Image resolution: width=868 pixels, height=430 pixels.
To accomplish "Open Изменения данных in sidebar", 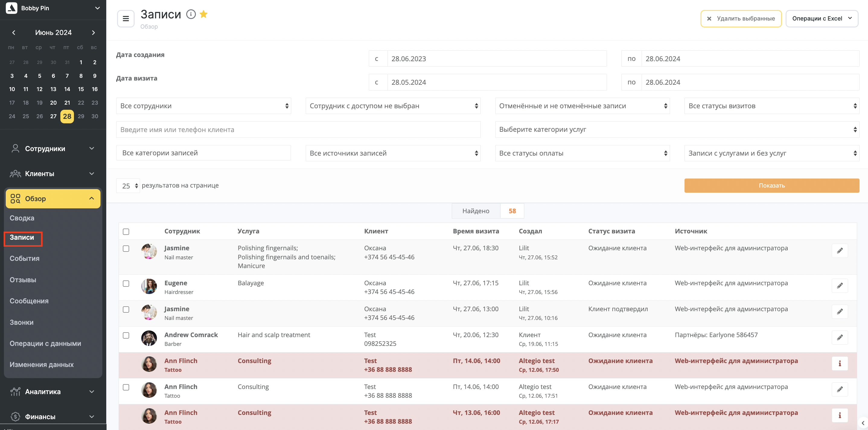I will 41,365.
